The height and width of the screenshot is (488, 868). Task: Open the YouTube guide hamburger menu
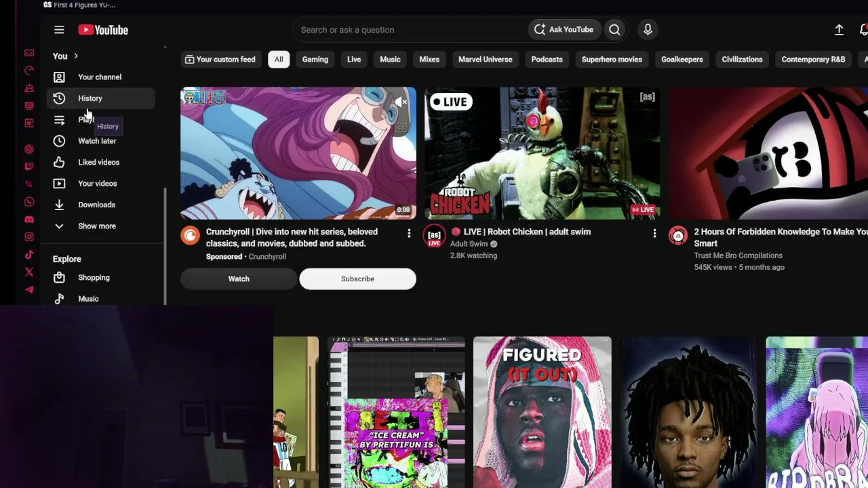pos(59,30)
